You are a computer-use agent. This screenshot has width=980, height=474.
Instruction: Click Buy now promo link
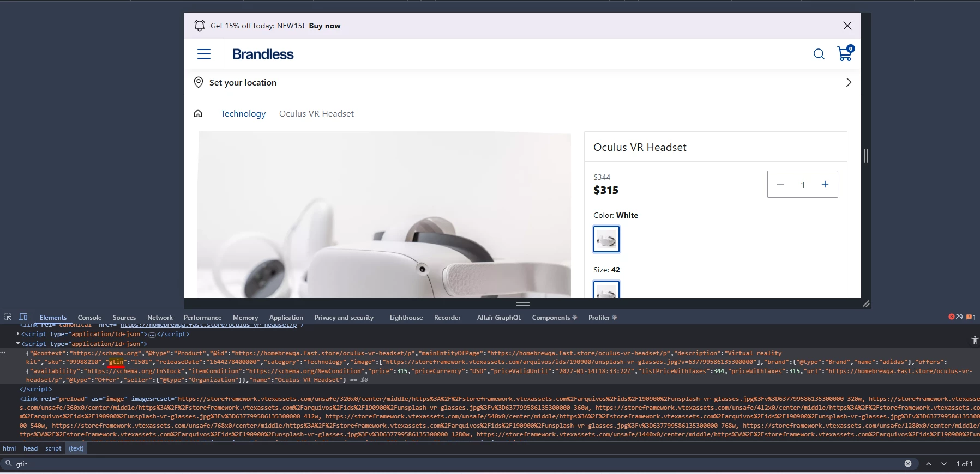coord(324,26)
